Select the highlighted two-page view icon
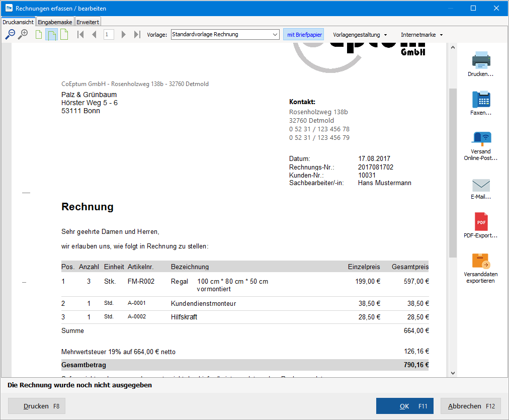509x420 pixels. (51, 34)
